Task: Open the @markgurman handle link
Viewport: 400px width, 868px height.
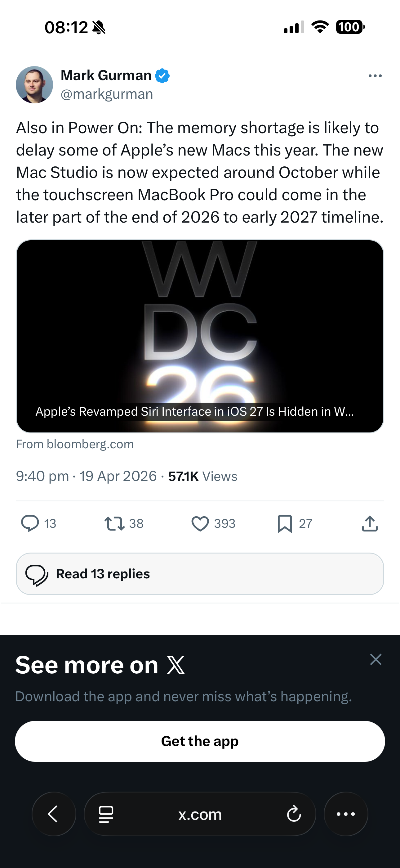Action: click(x=107, y=94)
